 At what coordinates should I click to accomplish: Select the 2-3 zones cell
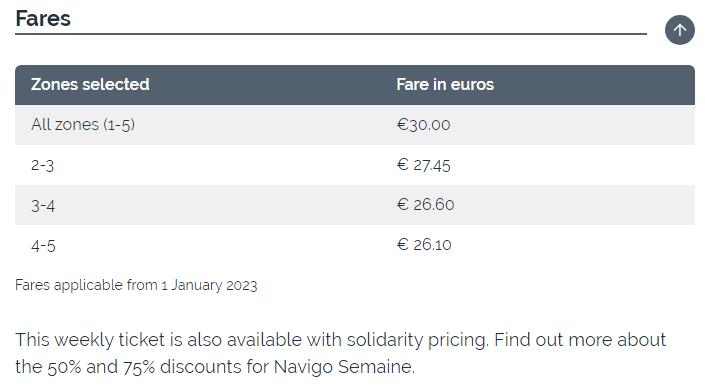pos(42,165)
